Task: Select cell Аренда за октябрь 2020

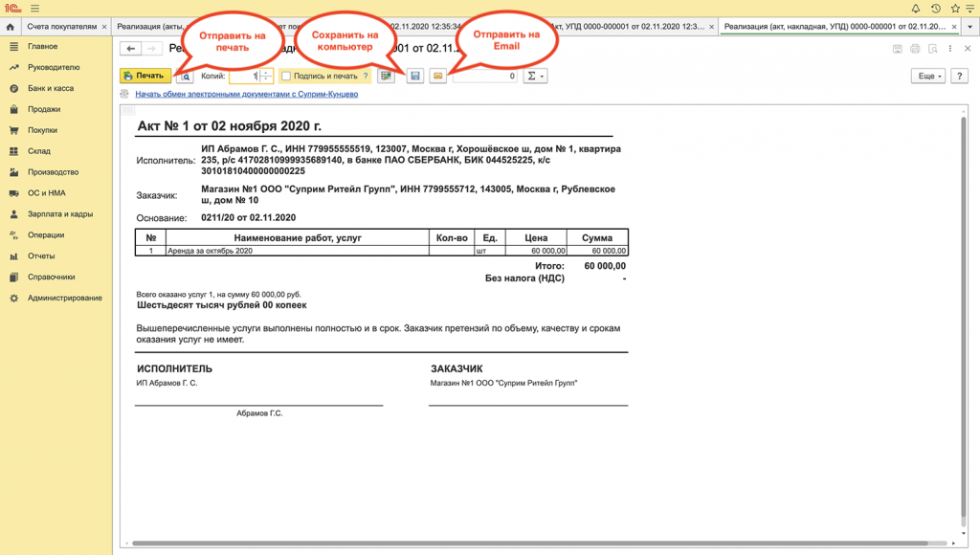Action: click(x=298, y=251)
